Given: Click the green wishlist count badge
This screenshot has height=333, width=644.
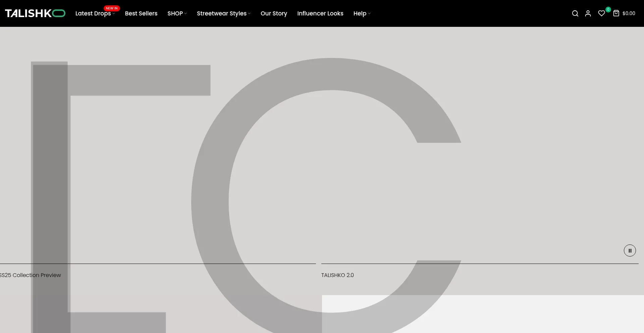Looking at the screenshot, I should (x=608, y=9).
